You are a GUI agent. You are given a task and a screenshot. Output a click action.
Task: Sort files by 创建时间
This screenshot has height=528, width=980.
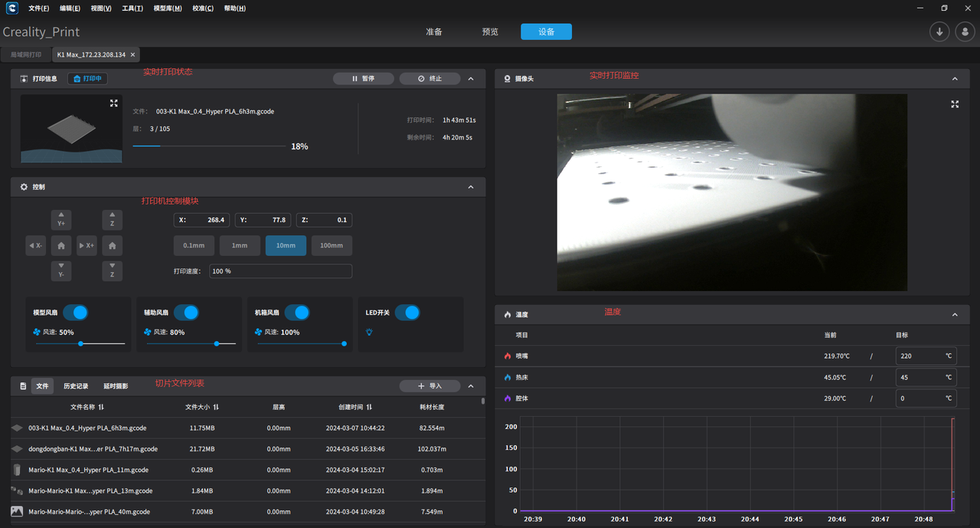(x=369, y=407)
